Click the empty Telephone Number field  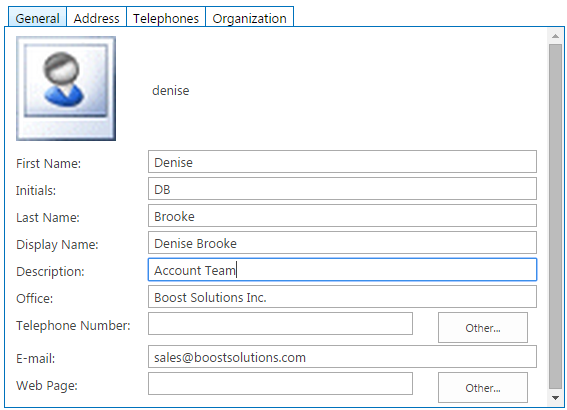280,324
